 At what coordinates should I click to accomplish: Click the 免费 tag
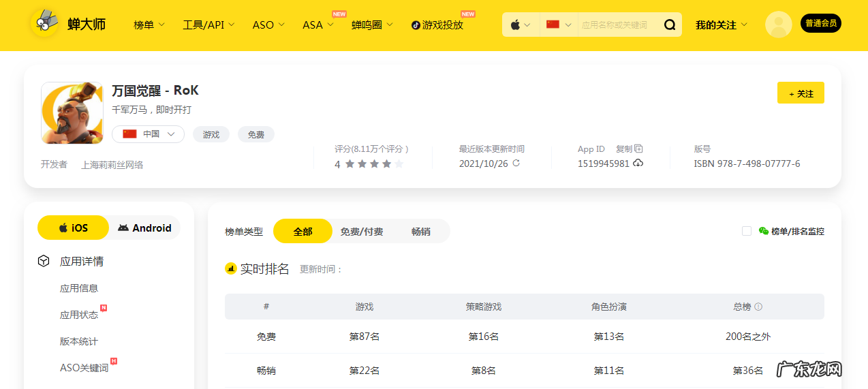click(x=256, y=134)
